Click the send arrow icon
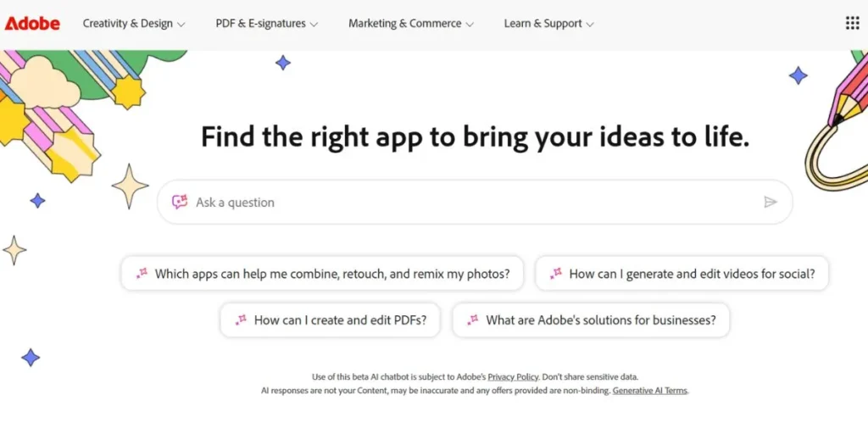 coord(770,202)
